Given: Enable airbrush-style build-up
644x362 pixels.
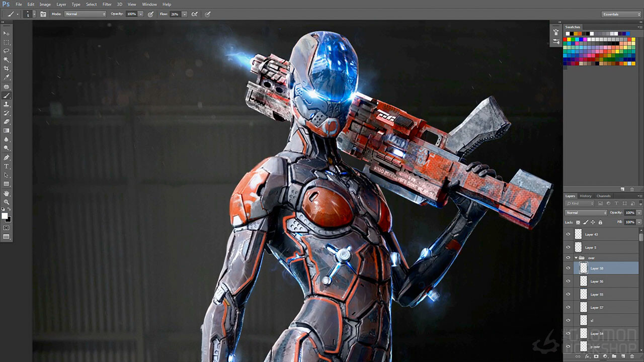Looking at the screenshot, I should [194, 14].
